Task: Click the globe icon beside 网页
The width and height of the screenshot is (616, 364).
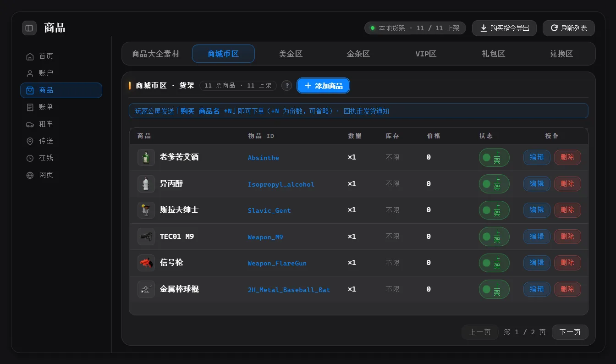Action: point(30,175)
